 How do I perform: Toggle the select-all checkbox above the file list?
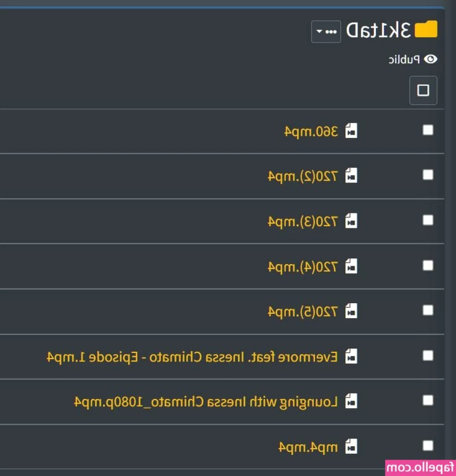[x=423, y=90]
